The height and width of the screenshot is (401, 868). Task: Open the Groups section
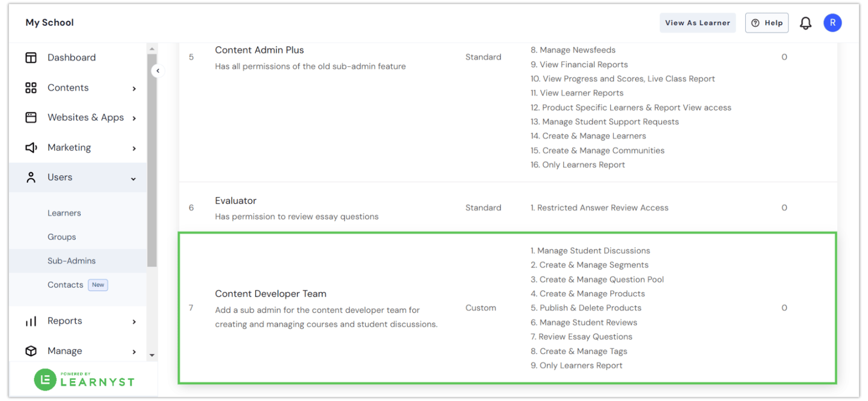[x=62, y=236]
